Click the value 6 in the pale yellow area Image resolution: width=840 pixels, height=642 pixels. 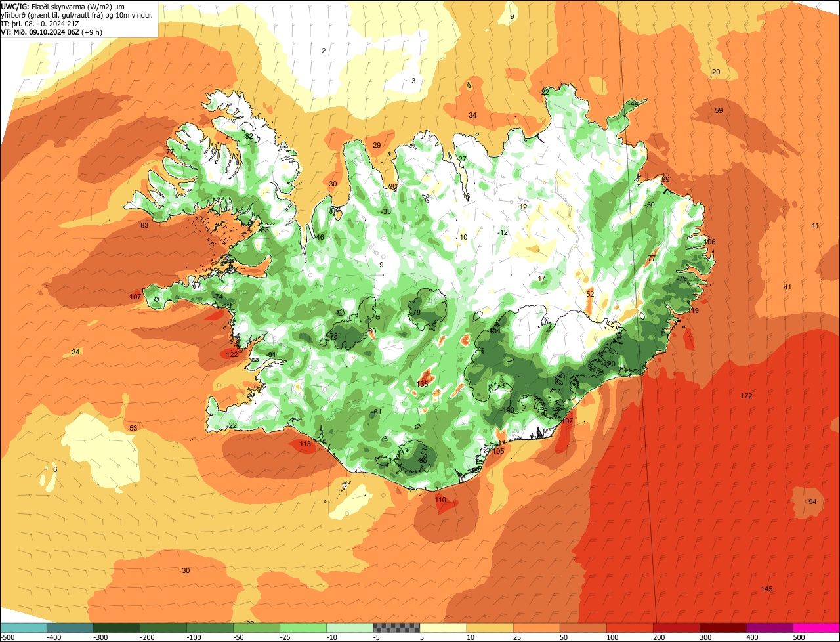click(x=55, y=469)
